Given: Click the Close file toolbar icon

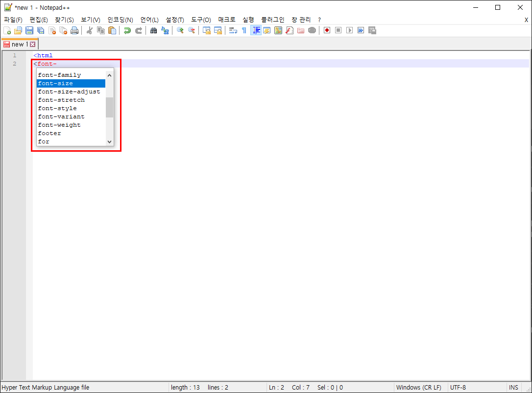Looking at the screenshot, I should point(52,30).
